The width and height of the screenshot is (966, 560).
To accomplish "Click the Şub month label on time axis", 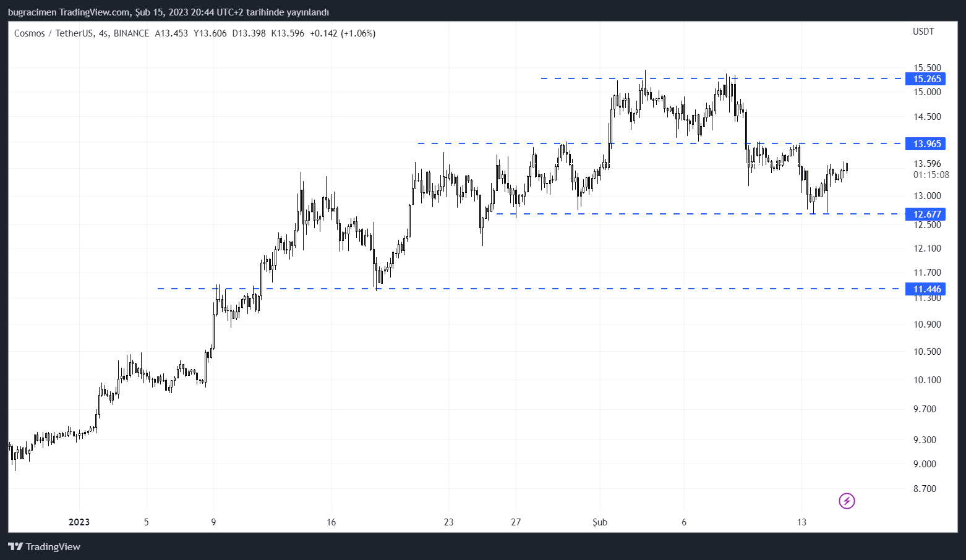I will pos(600,522).
